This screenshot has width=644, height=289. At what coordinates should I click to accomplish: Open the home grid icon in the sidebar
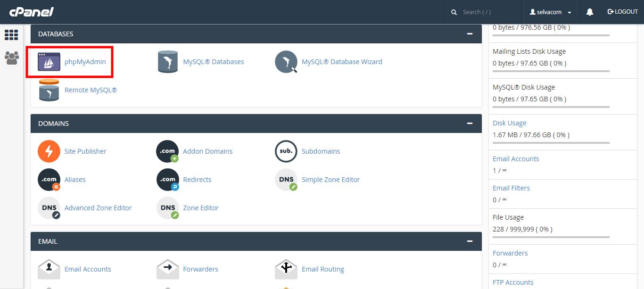coord(11,35)
